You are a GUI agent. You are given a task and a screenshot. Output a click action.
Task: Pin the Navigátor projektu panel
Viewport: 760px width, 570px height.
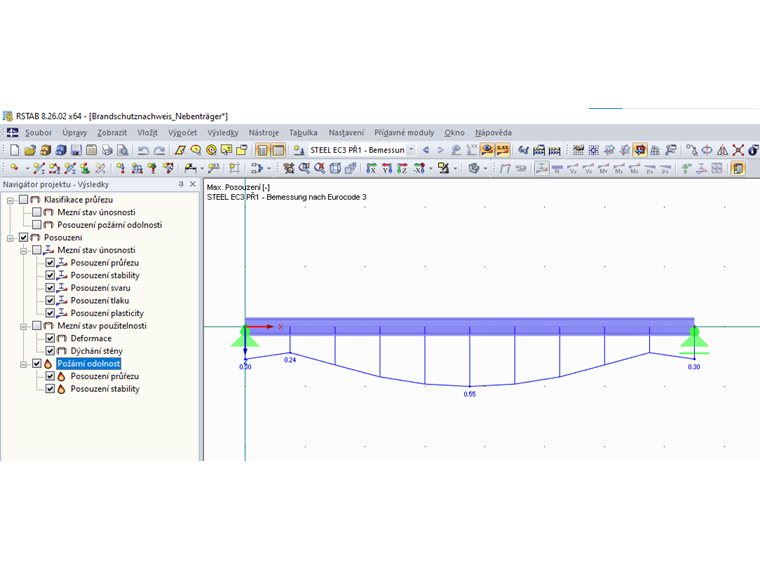coord(181,184)
